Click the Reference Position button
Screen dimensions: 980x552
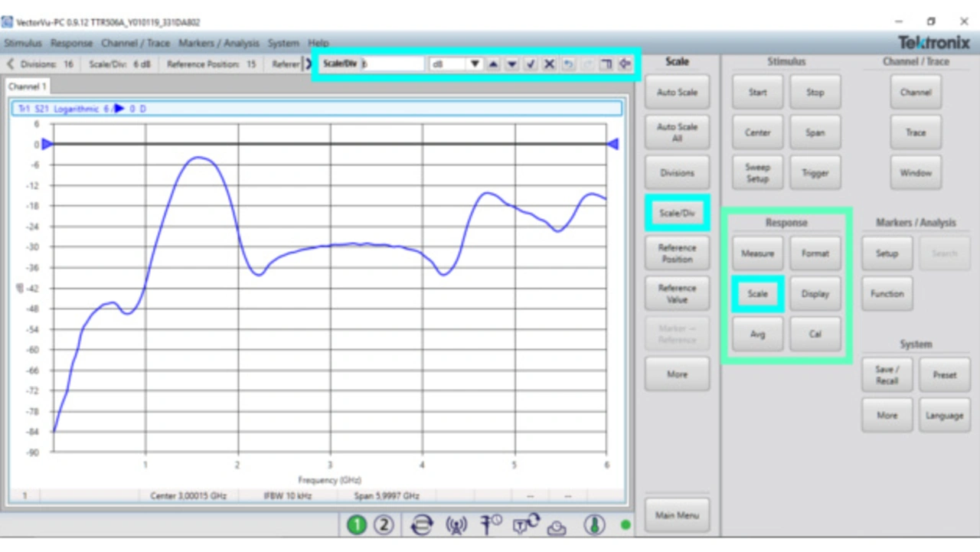coord(677,253)
